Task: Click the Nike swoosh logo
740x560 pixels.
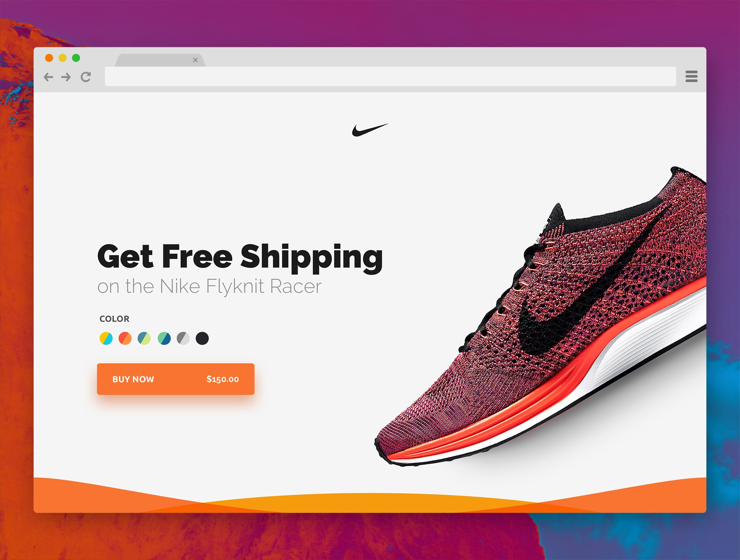Action: [x=370, y=130]
